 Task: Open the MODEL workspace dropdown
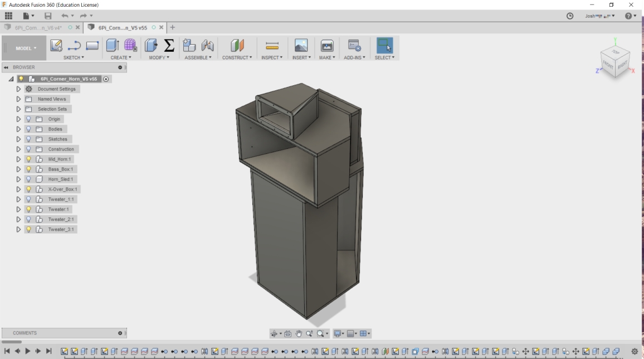(26, 48)
